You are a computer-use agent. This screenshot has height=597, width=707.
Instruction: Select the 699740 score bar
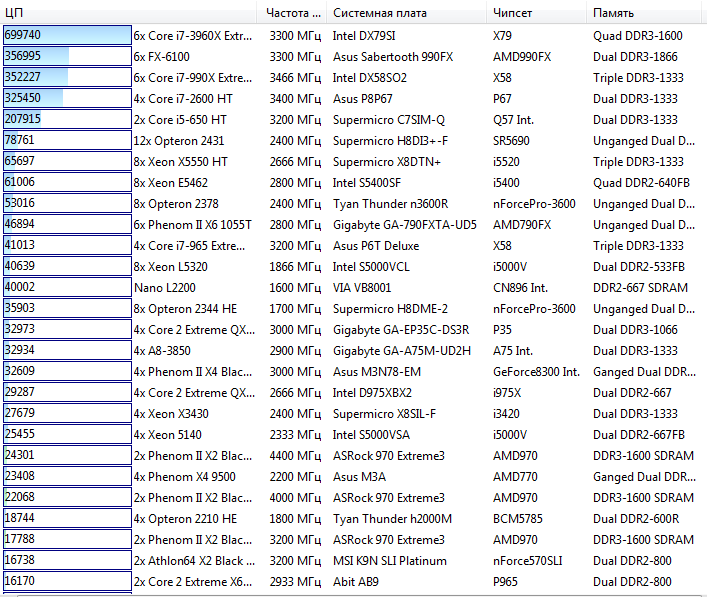coord(67,35)
